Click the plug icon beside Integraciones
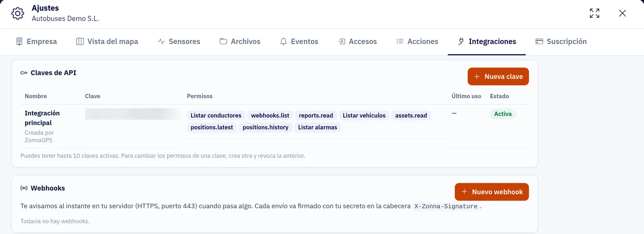 point(461,41)
